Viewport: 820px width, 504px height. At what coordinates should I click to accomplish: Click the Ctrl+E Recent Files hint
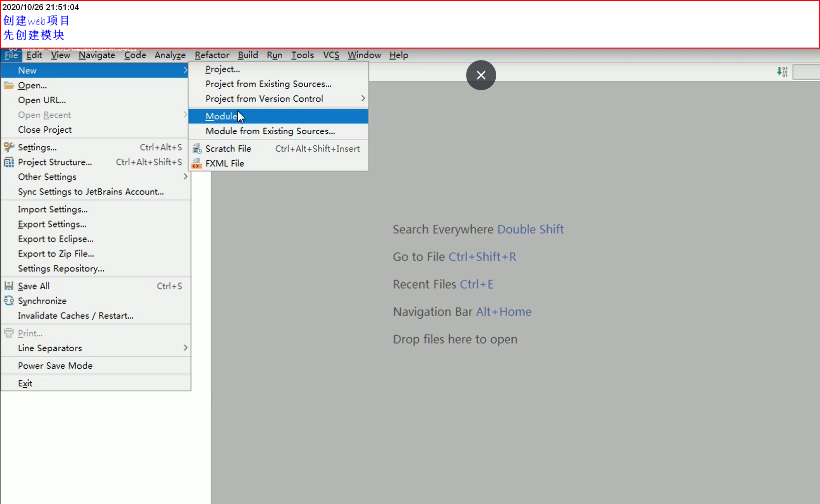click(477, 285)
